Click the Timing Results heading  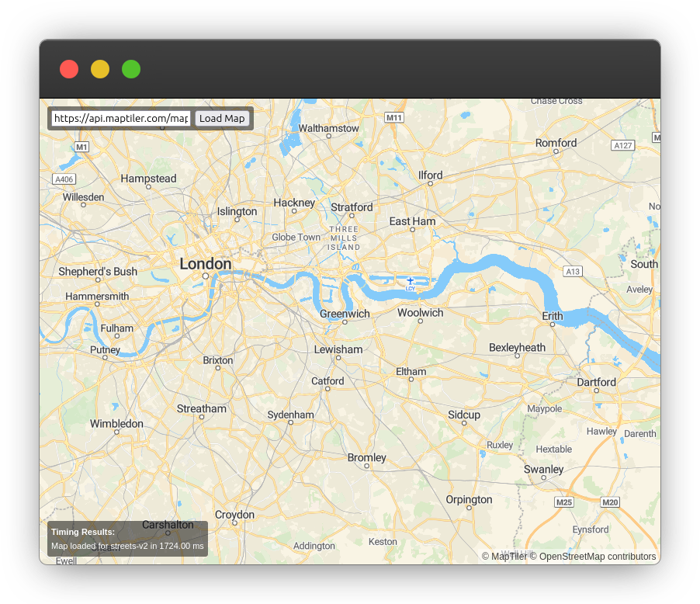83,532
